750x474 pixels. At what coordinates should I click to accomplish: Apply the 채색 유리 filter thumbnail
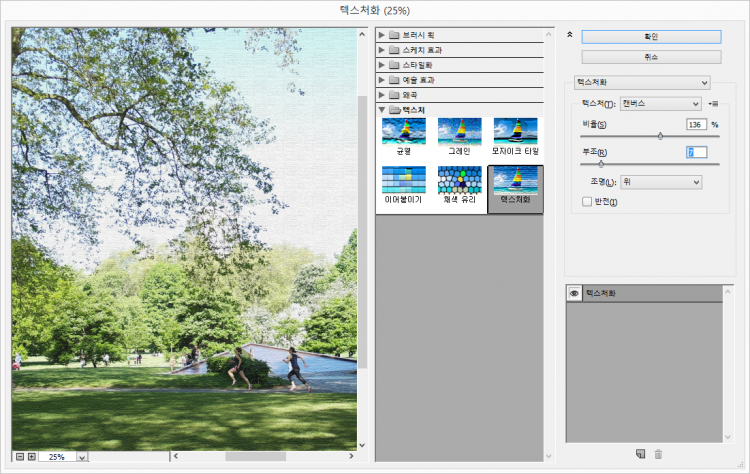point(459,180)
